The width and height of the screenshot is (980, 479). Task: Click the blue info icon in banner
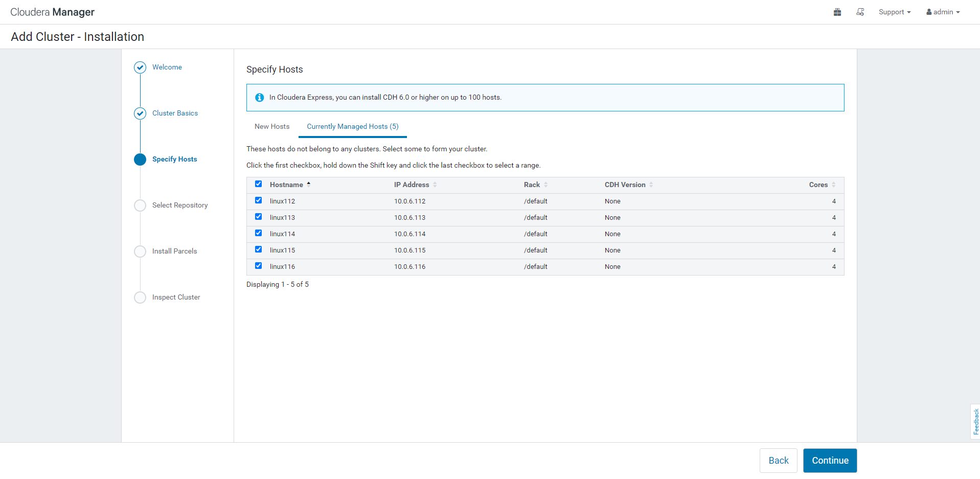[260, 98]
